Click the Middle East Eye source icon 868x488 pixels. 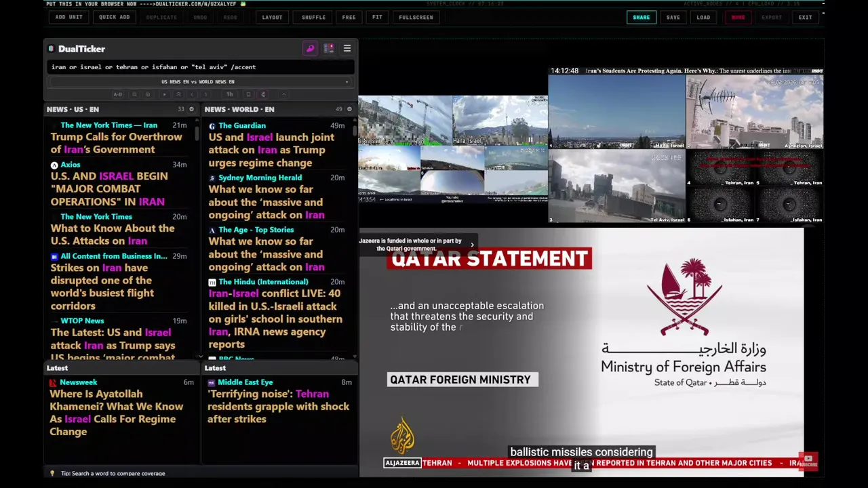[x=212, y=382]
